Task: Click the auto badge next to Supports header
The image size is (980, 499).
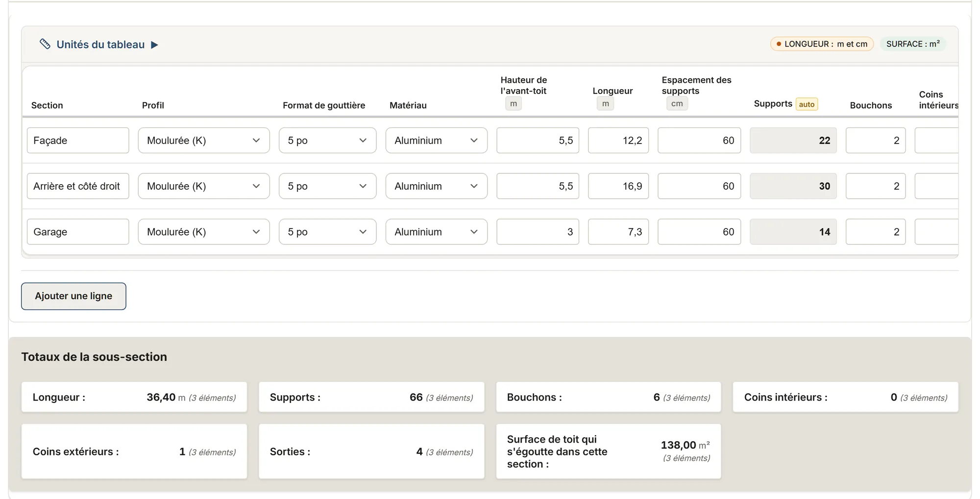Action: tap(807, 104)
